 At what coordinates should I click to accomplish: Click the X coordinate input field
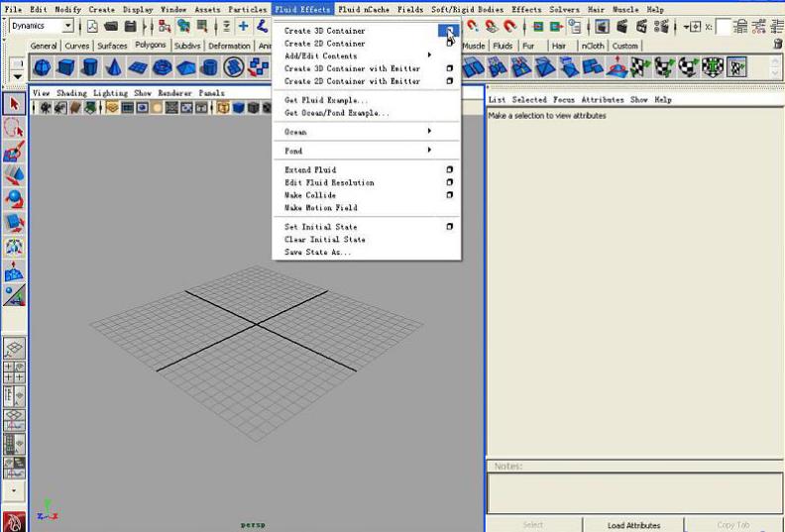pyautogui.click(x=723, y=27)
